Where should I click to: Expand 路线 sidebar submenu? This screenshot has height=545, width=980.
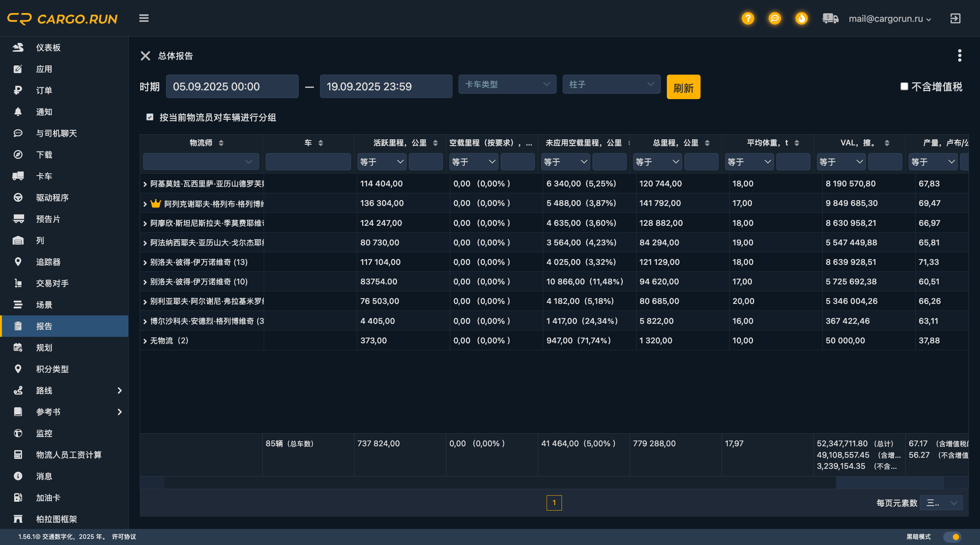(119, 390)
